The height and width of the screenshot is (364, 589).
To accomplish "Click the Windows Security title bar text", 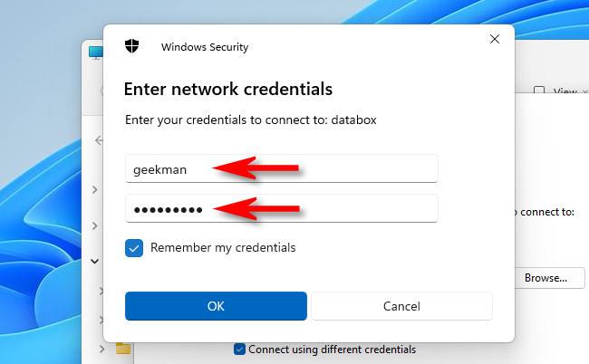I will click(205, 47).
